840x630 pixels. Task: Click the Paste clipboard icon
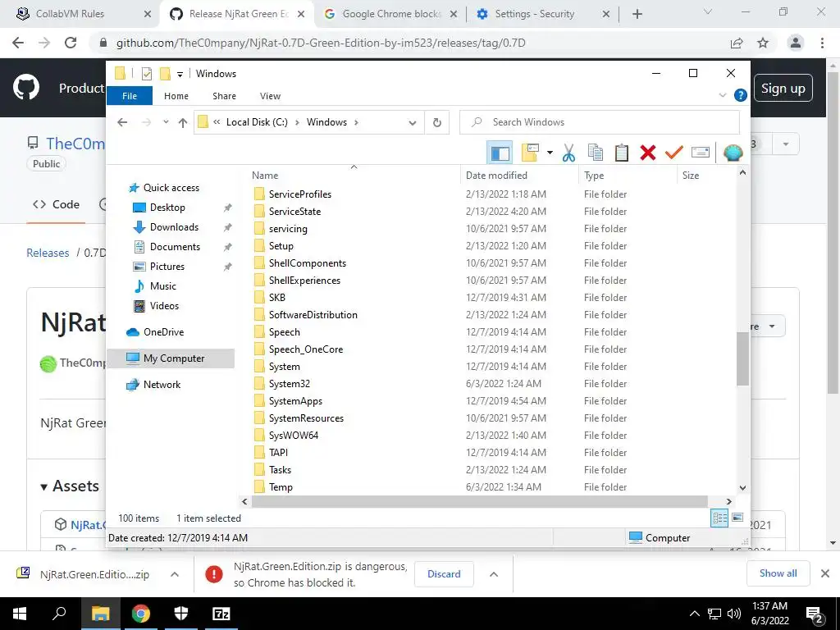coord(622,153)
